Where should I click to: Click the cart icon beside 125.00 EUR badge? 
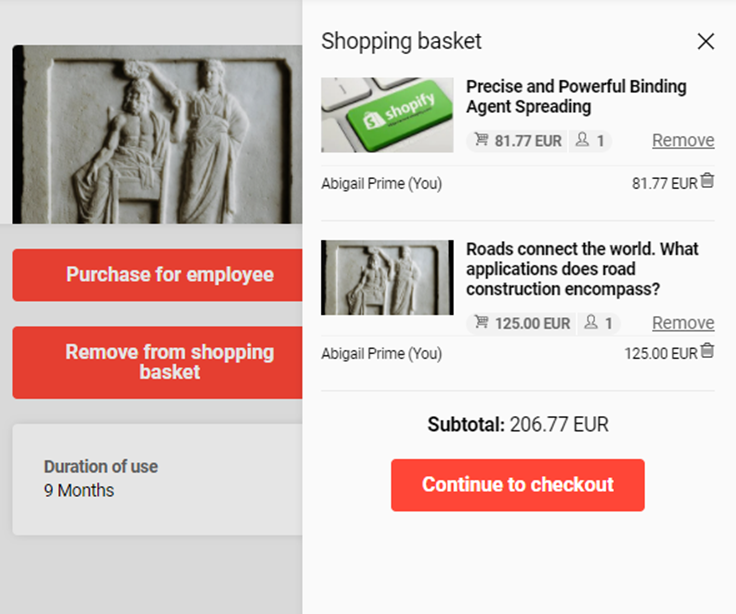coord(481,322)
